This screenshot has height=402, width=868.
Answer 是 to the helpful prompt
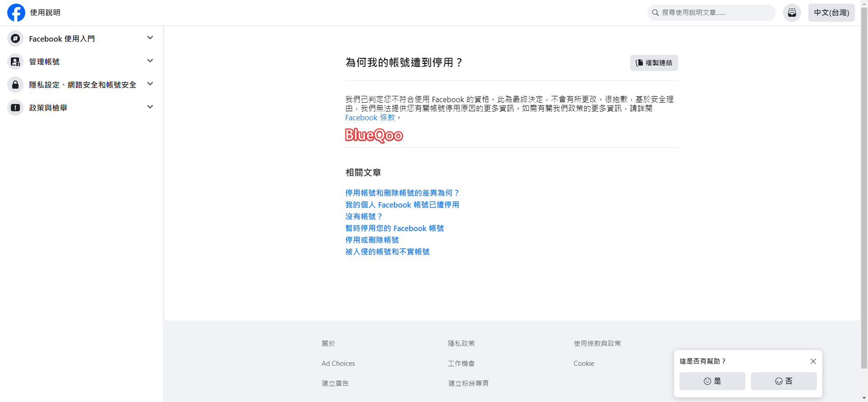click(712, 381)
